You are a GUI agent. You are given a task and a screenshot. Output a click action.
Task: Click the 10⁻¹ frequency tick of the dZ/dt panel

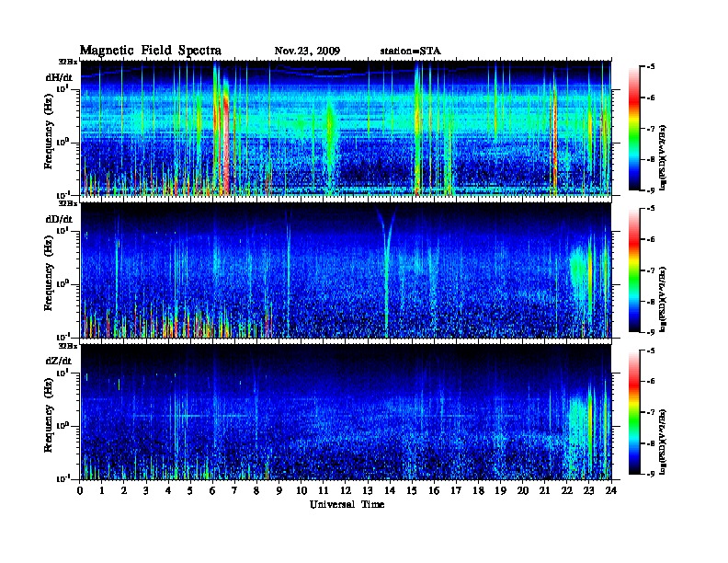(62, 478)
